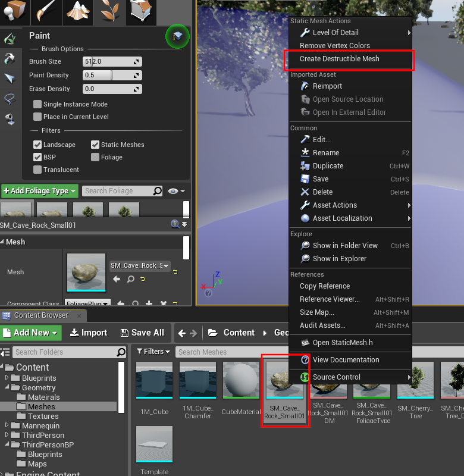Navigate forward in Content Browser history
464x476 pixels.
[193, 333]
